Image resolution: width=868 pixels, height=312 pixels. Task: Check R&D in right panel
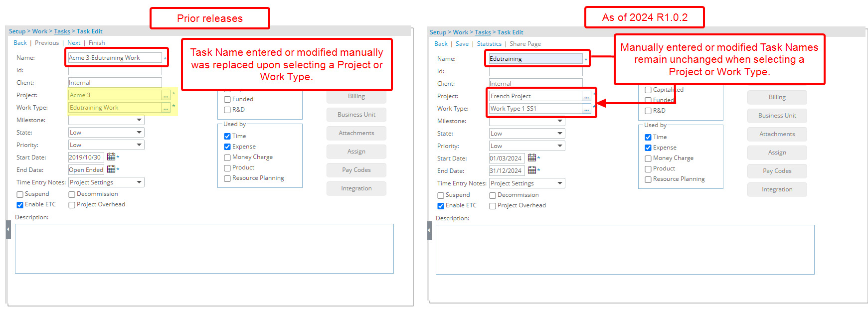pyautogui.click(x=648, y=111)
